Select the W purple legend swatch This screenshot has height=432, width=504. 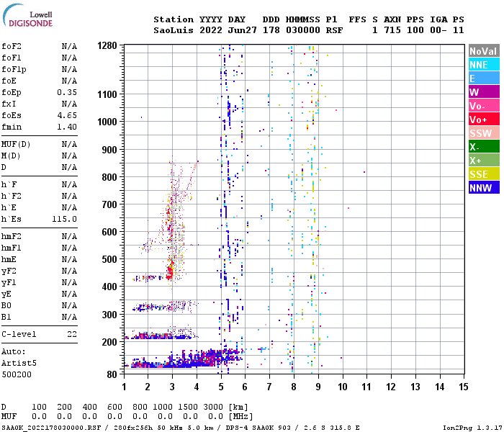(x=484, y=92)
